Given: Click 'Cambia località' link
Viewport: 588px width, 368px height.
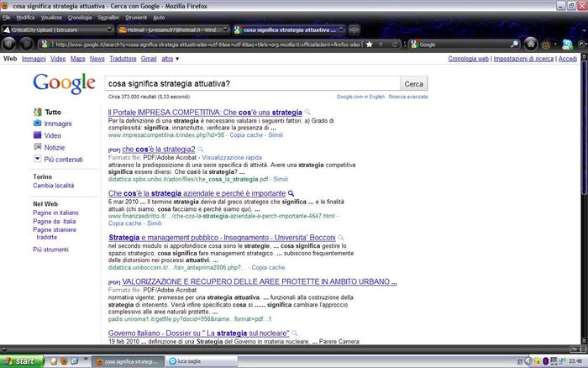Looking at the screenshot, I should [53, 186].
